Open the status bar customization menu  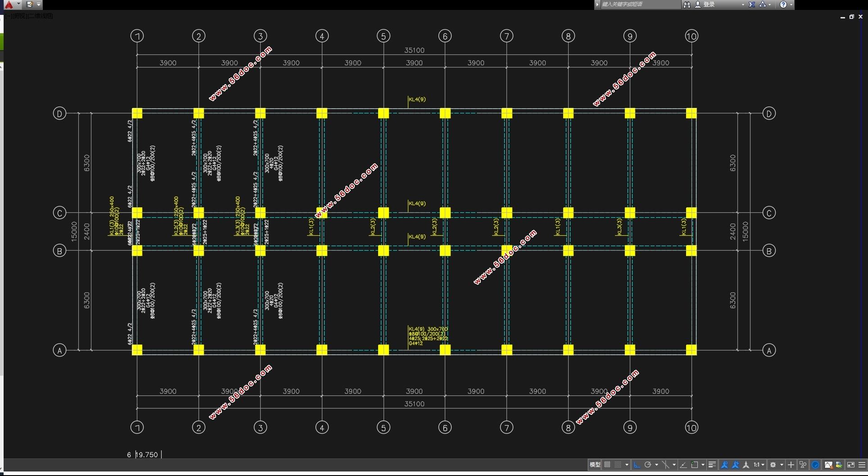click(x=862, y=465)
